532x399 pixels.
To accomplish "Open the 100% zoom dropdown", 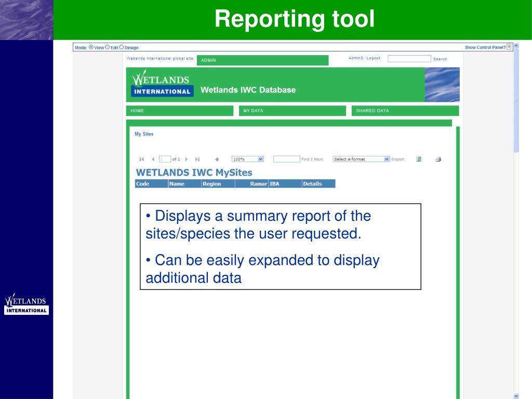I will [x=248, y=159].
